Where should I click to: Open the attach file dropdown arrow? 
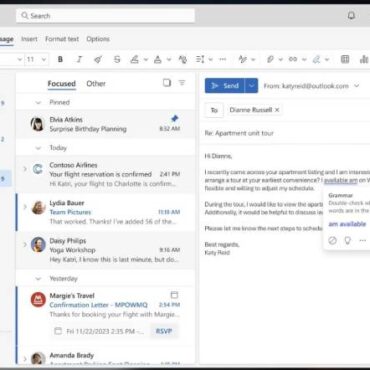(281, 60)
